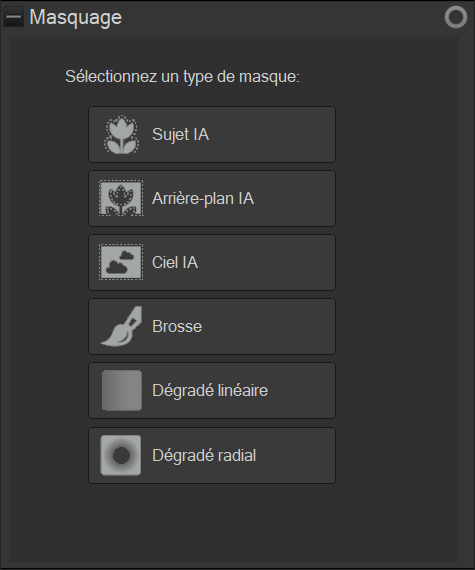Viewport: 475px width, 570px height.
Task: Click empty panel area below Dégradé radial
Action: 234,523
